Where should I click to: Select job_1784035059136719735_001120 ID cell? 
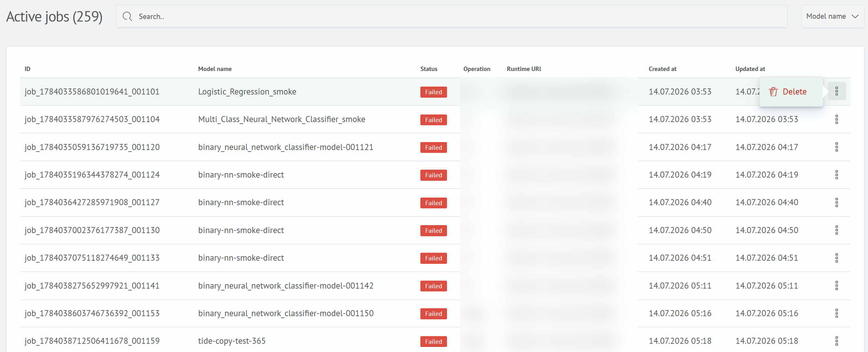click(x=92, y=147)
